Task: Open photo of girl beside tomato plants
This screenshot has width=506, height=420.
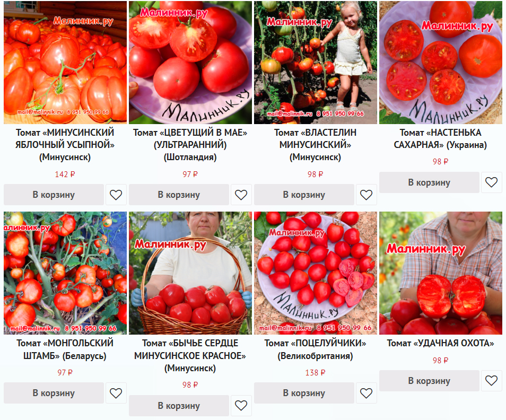Action: [316, 63]
